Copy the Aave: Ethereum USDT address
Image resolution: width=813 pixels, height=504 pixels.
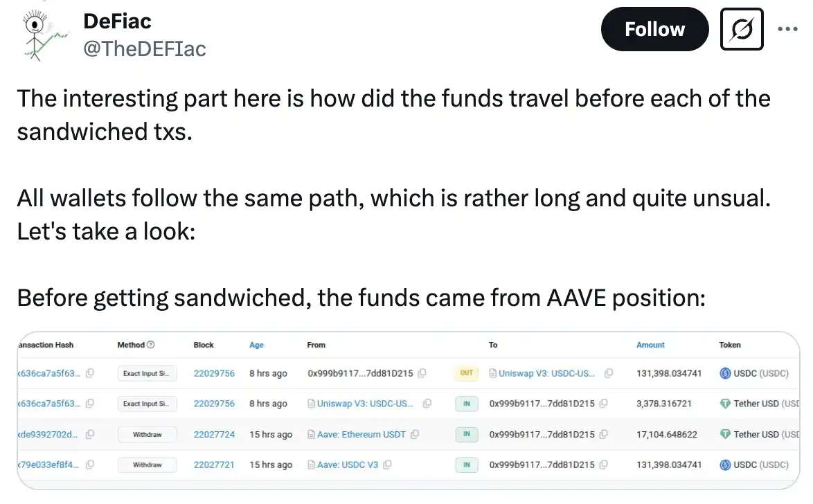415,435
